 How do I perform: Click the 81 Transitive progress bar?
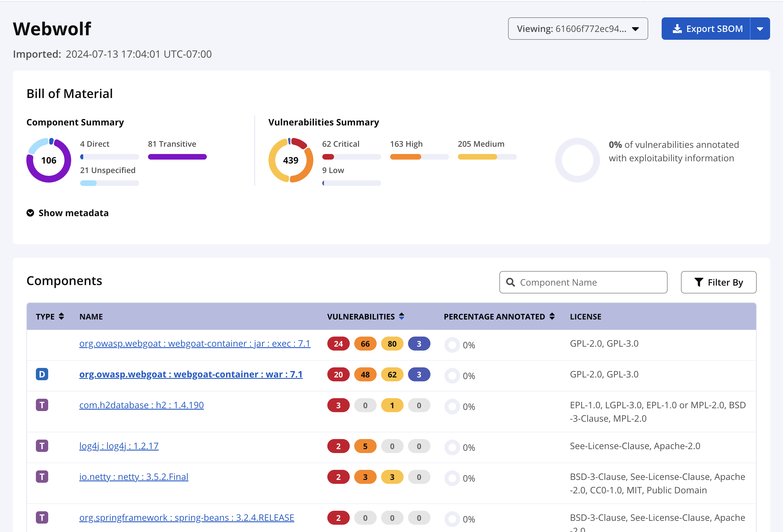click(177, 157)
